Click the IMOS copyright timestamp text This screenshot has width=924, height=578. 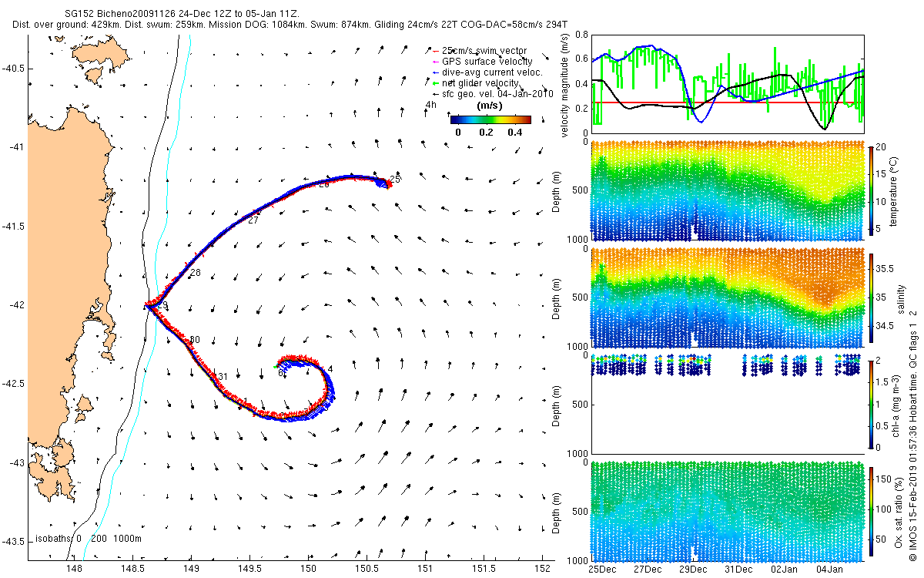click(914, 435)
